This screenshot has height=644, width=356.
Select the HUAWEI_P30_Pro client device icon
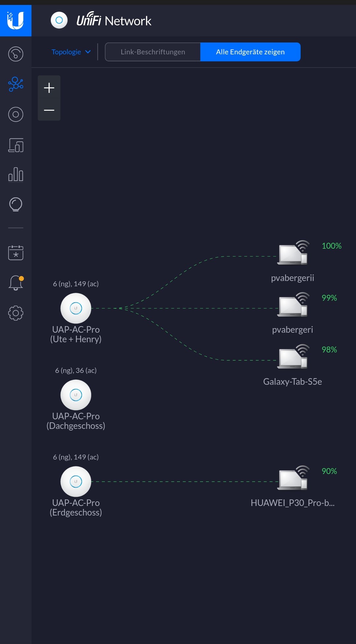293,478
